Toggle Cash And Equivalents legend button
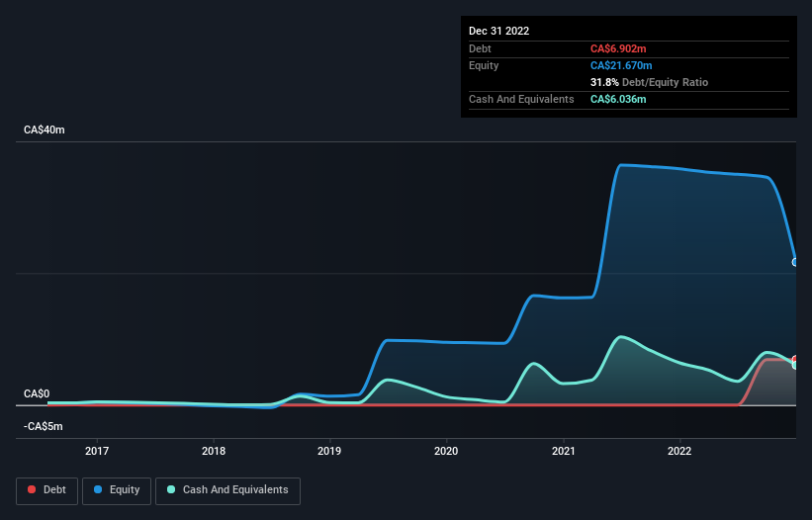This screenshot has width=812, height=520. pyautogui.click(x=227, y=490)
